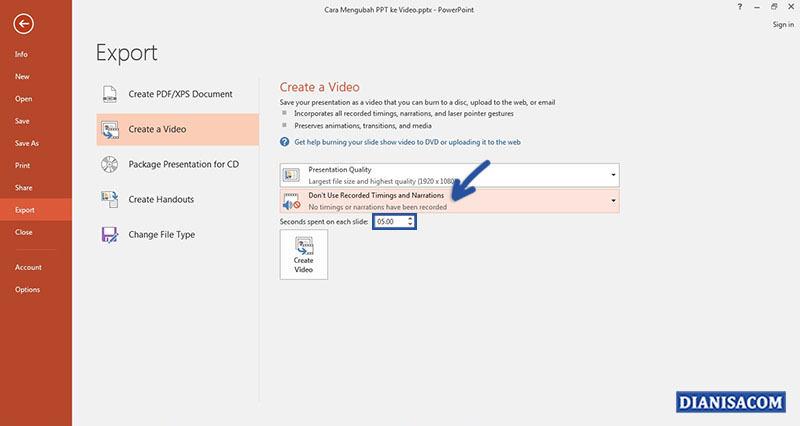Screen dimensions: 800x426
Task: Expand the Presentation Quality dropdown
Action: tap(613, 175)
